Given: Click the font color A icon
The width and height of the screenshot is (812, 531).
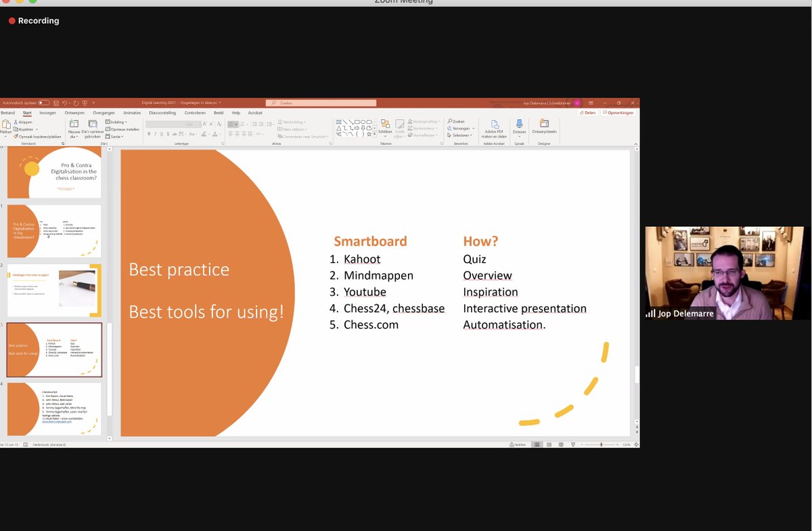Looking at the screenshot, I should [216, 134].
